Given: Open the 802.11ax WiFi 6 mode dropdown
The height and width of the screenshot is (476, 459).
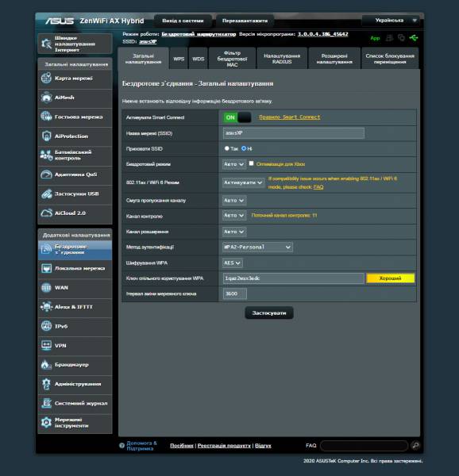Looking at the screenshot, I should pyautogui.click(x=243, y=182).
